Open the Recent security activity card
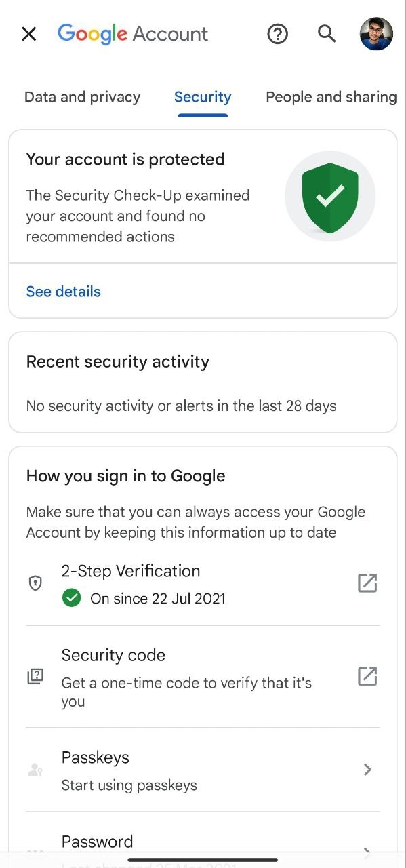This screenshot has width=406, height=868. coord(203,382)
